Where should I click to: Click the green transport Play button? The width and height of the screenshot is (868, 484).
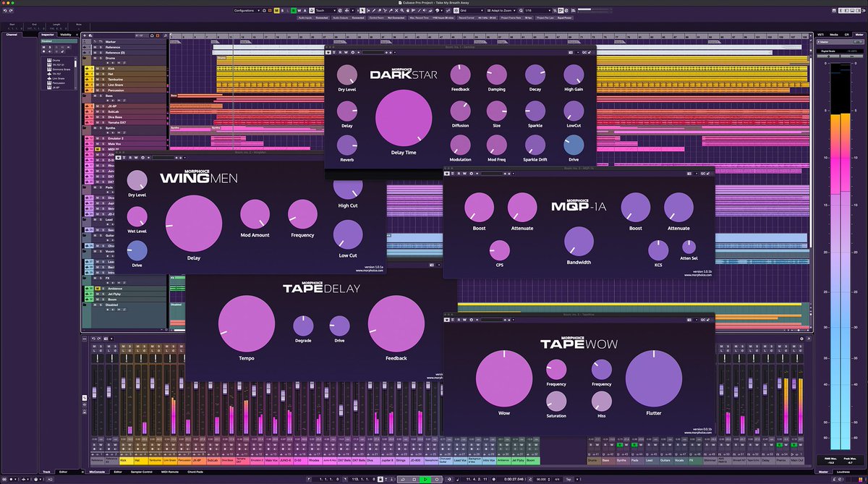tap(425, 479)
